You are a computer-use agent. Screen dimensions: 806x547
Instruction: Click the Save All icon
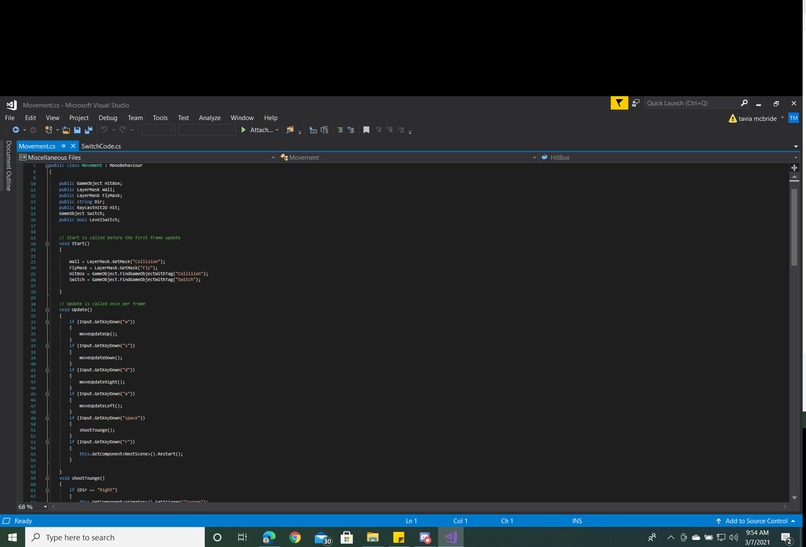point(88,130)
